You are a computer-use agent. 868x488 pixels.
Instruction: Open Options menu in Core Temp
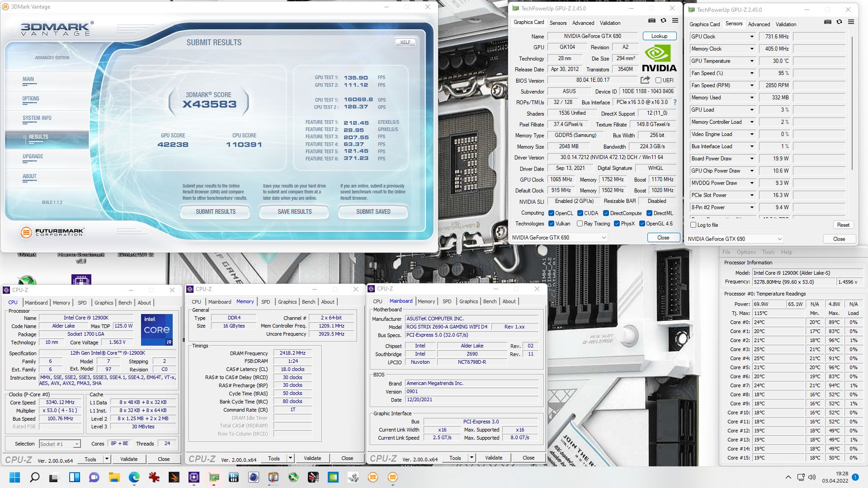coord(746,252)
